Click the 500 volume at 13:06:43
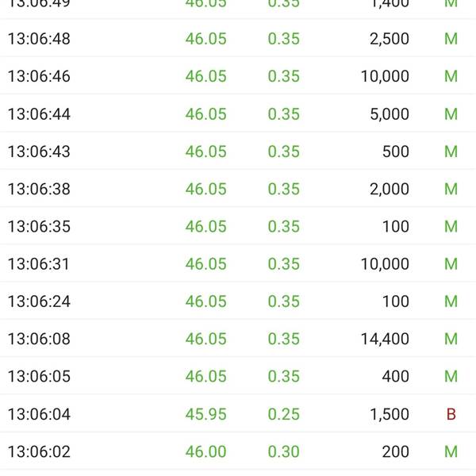This screenshot has height=476, width=476. coord(396,152)
